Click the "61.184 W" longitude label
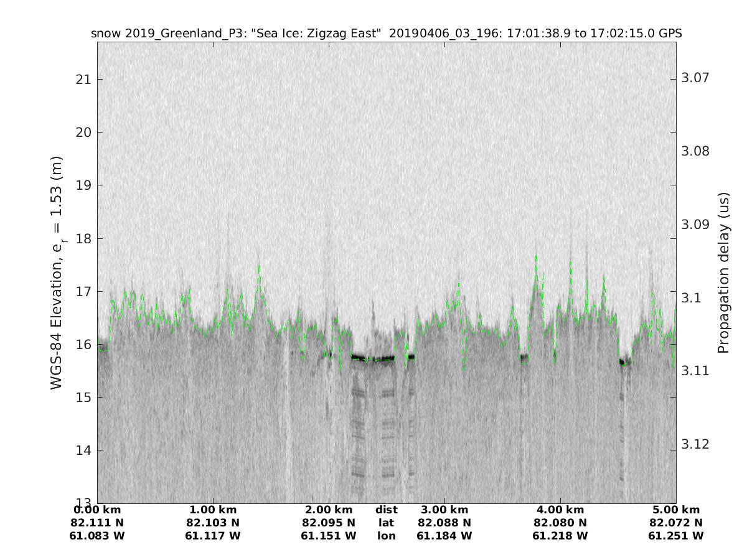747x560 pixels. click(x=444, y=536)
